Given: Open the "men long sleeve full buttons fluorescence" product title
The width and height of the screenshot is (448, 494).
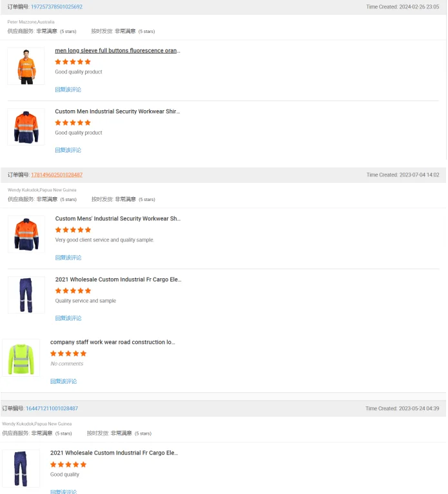Looking at the screenshot, I should pyautogui.click(x=117, y=50).
